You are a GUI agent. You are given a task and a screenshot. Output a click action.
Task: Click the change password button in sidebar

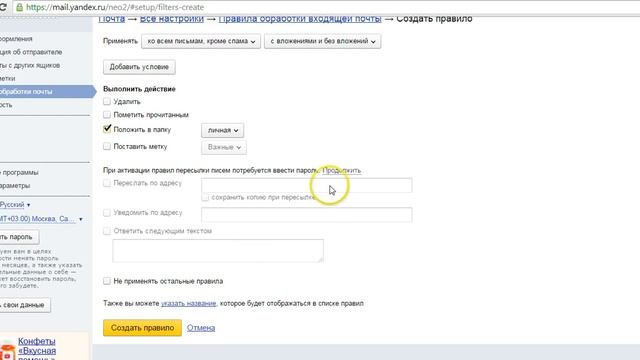(19, 237)
